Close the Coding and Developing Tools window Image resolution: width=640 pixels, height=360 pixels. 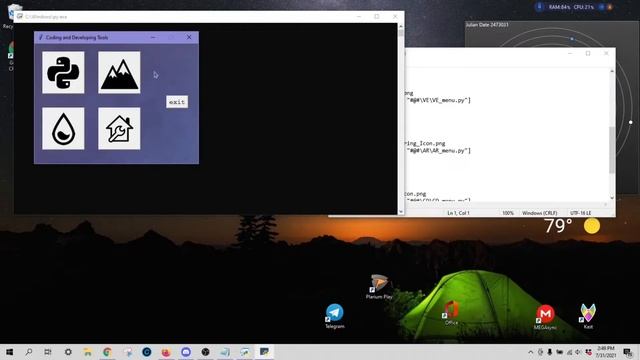coord(189,37)
